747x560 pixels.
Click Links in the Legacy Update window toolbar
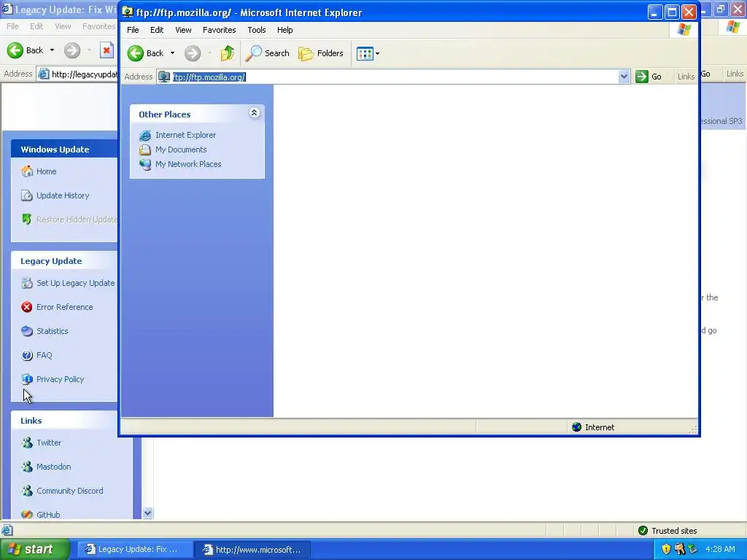734,74
